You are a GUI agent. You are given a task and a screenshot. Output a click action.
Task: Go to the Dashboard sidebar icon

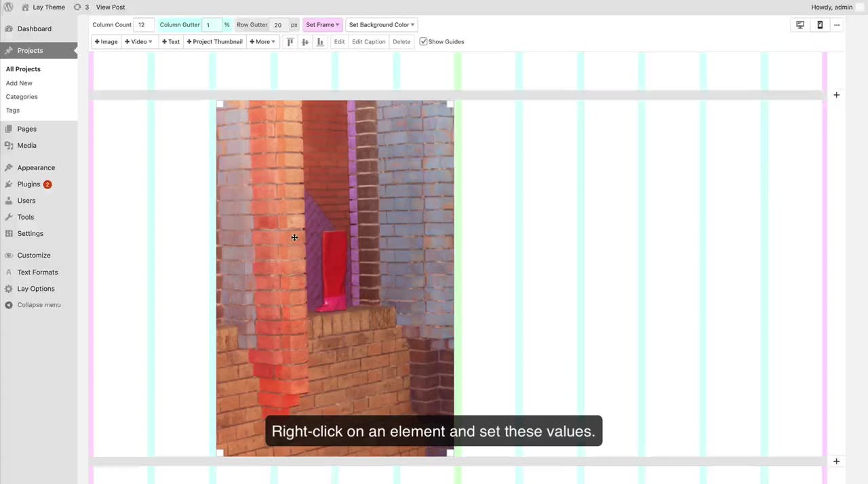tap(9, 29)
